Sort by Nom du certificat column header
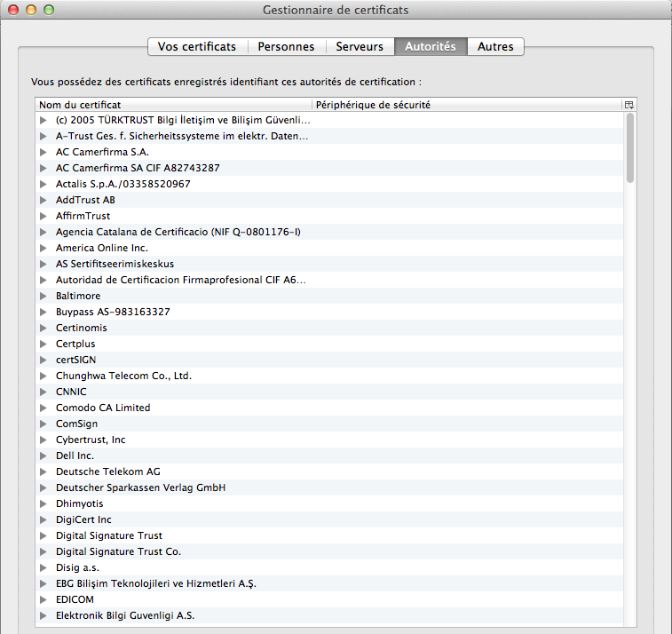672x634 pixels. [x=174, y=105]
